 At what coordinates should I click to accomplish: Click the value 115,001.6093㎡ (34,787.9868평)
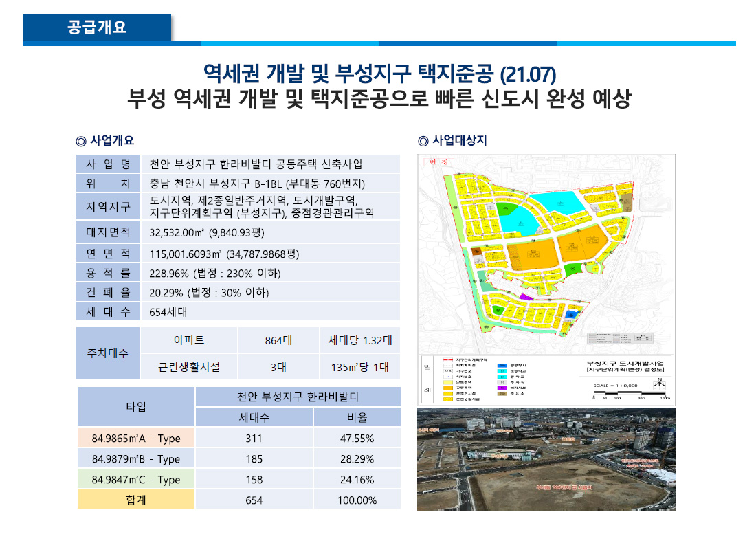224,254
